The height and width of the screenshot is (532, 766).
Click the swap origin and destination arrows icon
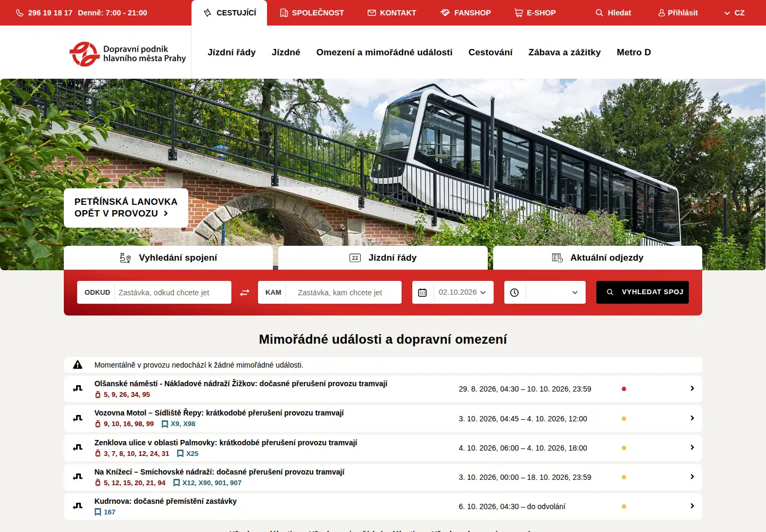click(x=245, y=293)
